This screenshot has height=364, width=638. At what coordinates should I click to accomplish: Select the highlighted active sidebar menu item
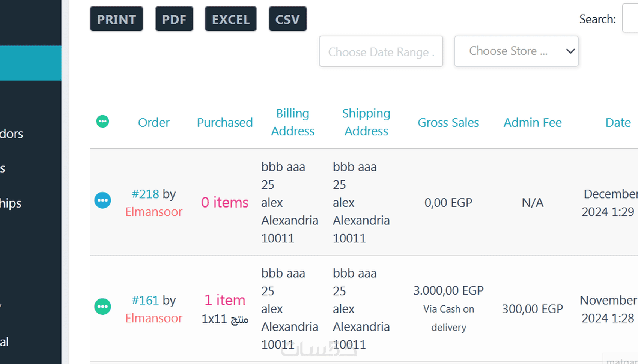point(30,63)
